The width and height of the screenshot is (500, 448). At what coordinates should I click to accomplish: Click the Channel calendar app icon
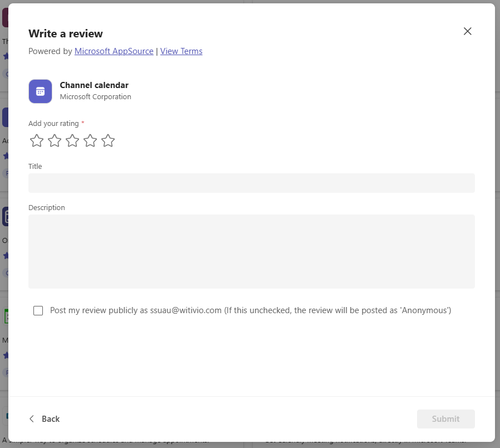40,91
